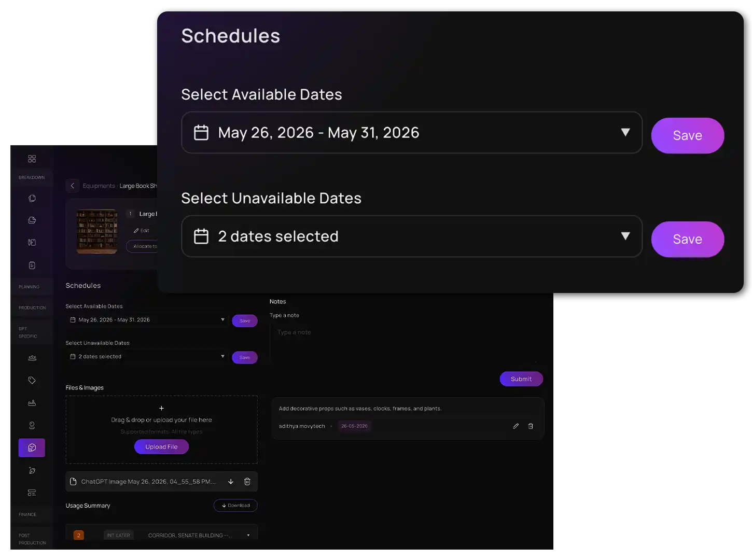Open the highlighted cube equipment icon
The height and width of the screenshot is (560, 752).
point(32,447)
